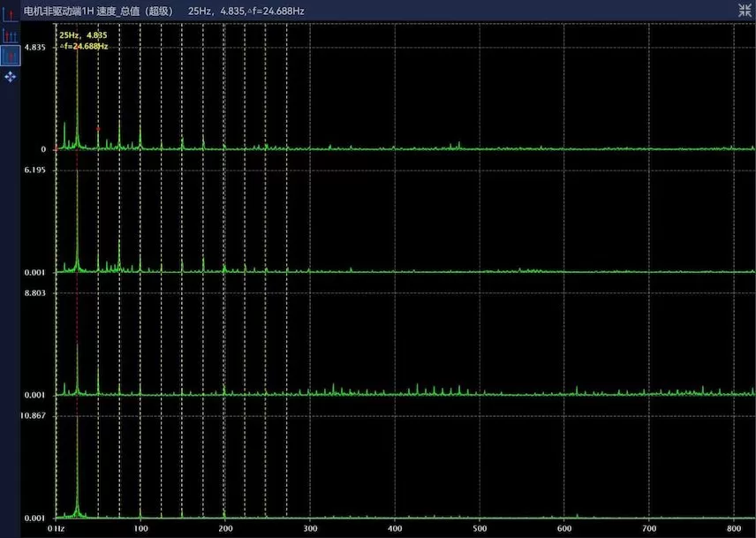This screenshot has width=756, height=538.
Task: Click the yellow 25Hz, 4.835 cursor label in the plot
Action: pos(82,35)
